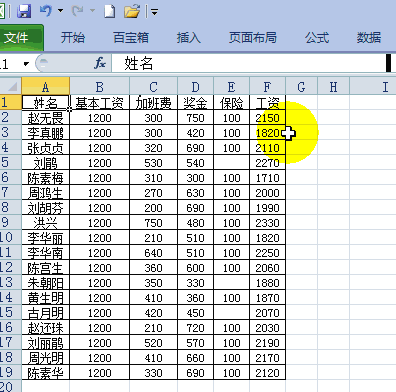
Task: Switch to the 百宝箱 ribbon tab
Action: pyautogui.click(x=131, y=37)
